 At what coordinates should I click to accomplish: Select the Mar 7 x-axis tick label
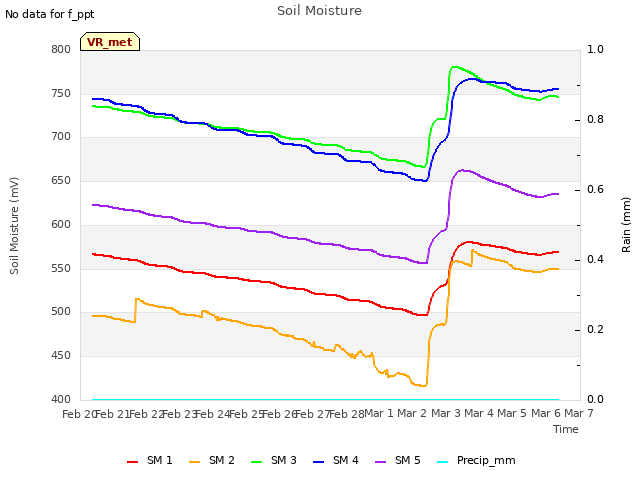[579, 413]
